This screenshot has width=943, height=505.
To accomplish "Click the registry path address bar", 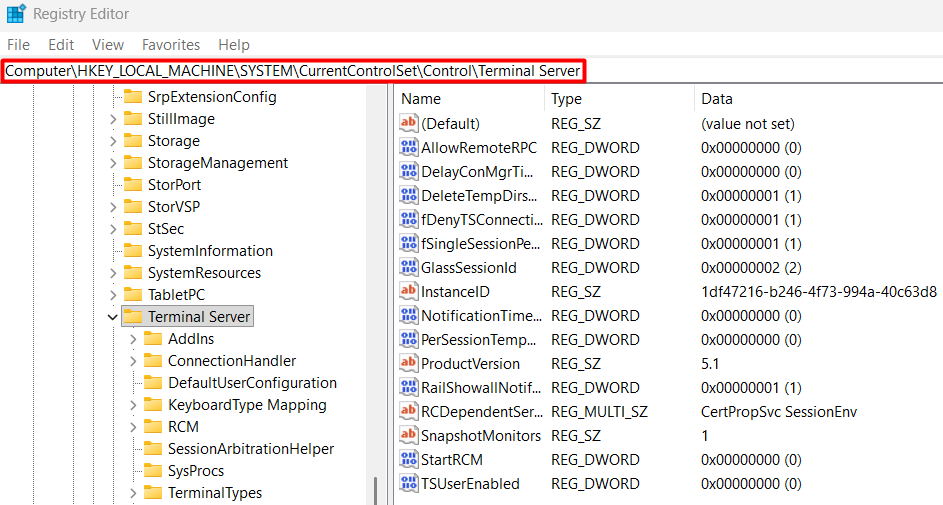I will [293, 71].
